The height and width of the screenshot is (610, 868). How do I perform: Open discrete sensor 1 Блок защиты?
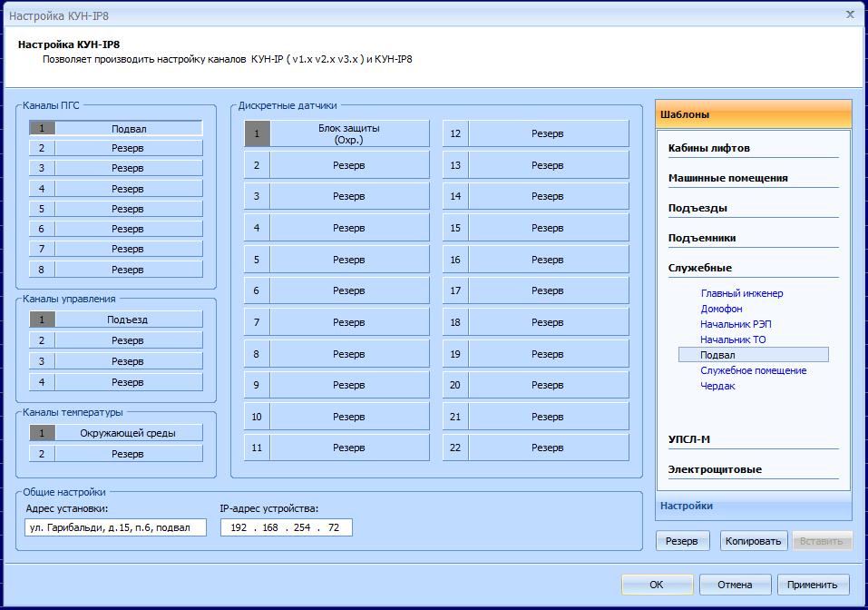pyautogui.click(x=348, y=133)
